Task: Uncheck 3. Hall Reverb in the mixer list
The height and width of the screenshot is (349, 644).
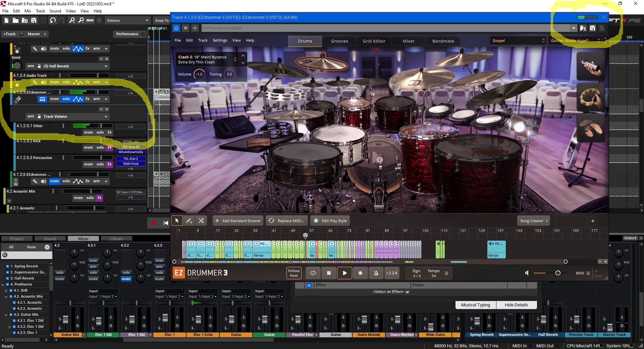Action: [7, 278]
